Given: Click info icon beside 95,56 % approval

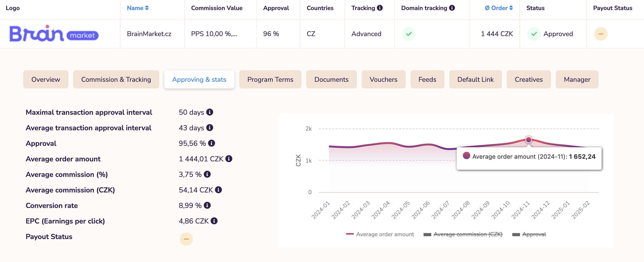Looking at the screenshot, I should (x=211, y=143).
